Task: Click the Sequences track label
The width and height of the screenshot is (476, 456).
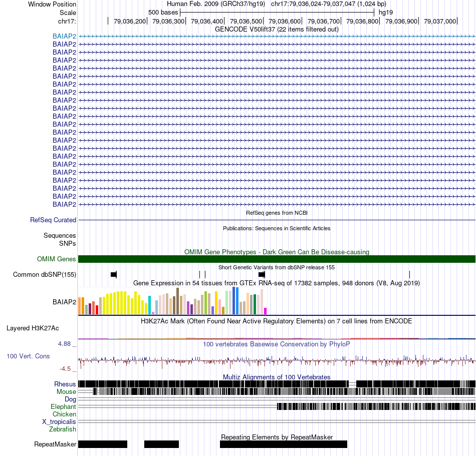Action: [x=60, y=235]
